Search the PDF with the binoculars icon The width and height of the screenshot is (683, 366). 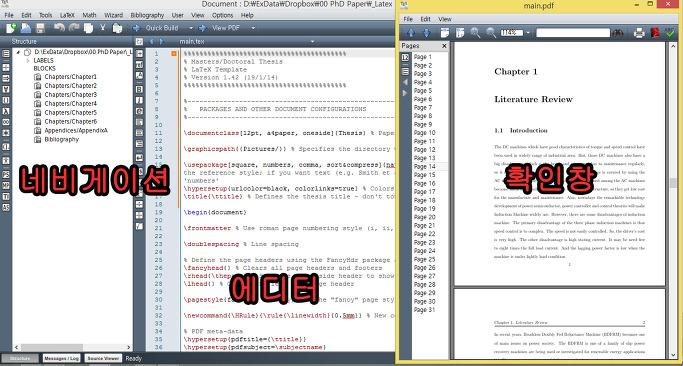pos(618,33)
